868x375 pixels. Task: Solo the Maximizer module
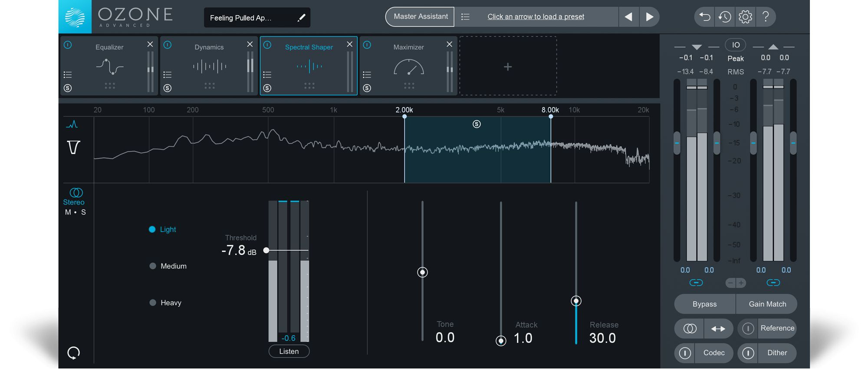pyautogui.click(x=367, y=88)
